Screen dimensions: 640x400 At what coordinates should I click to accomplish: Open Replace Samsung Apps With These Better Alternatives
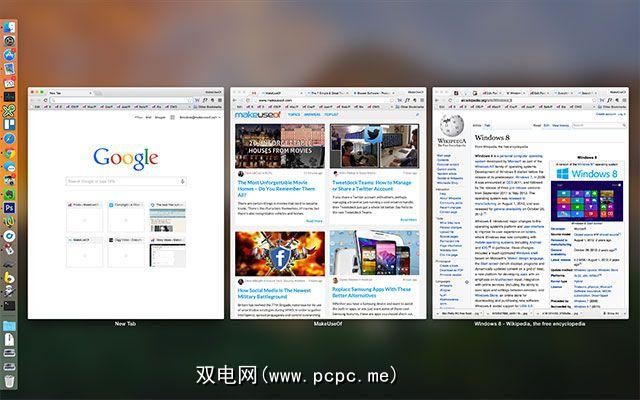click(371, 292)
